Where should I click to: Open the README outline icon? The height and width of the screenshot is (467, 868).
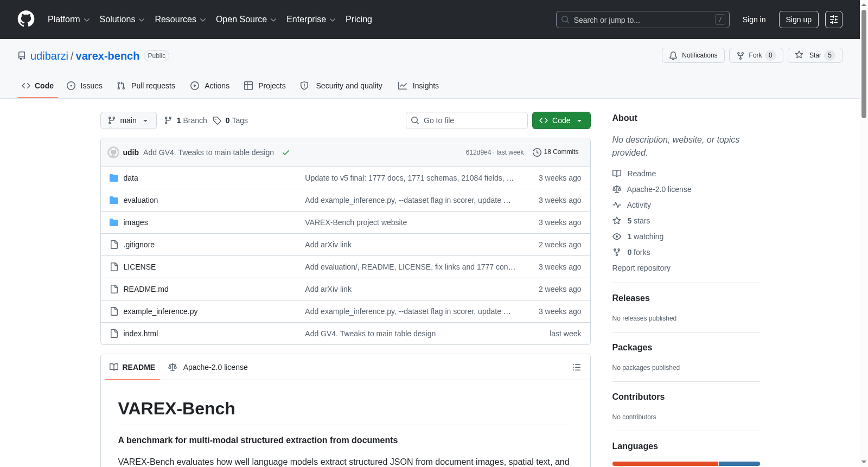(x=577, y=367)
